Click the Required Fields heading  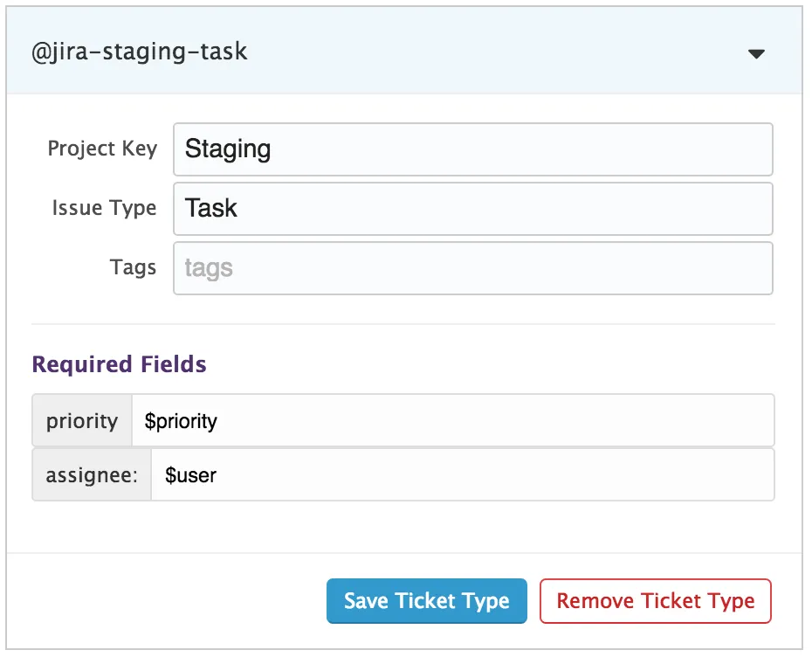119,364
